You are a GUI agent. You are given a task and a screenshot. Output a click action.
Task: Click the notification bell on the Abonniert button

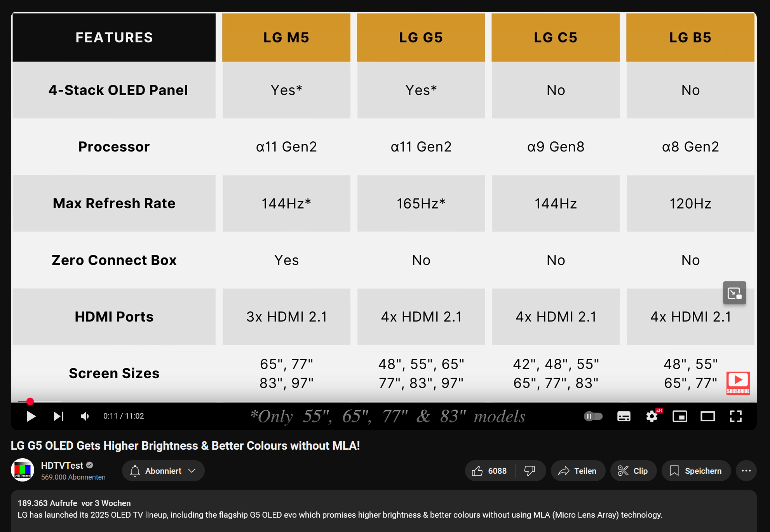[135, 471]
